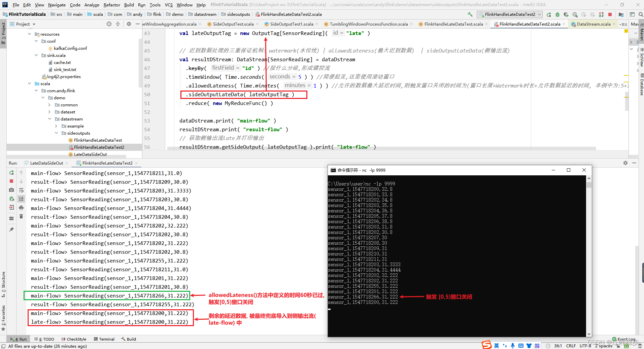
Task: Click the Exit icon in the Run panel
Action: 11,207
